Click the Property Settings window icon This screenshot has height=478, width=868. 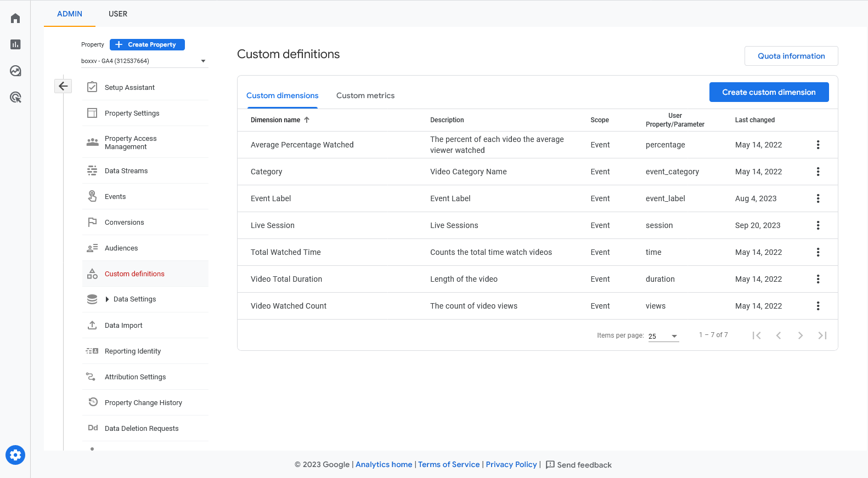[92, 113]
